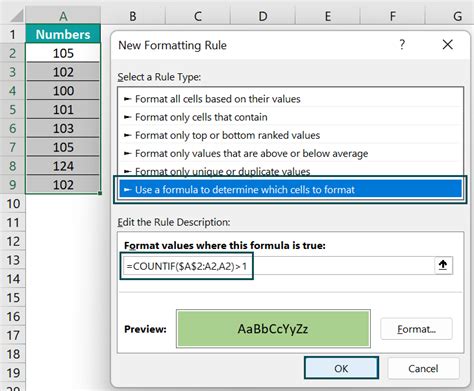Select column E header
The width and height of the screenshot is (474, 391).
(328, 16)
